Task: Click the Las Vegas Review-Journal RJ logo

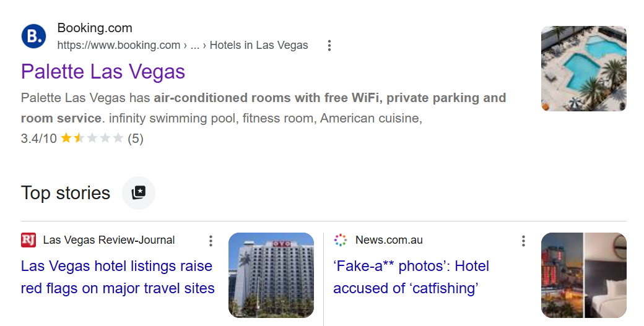Action: 28,240
